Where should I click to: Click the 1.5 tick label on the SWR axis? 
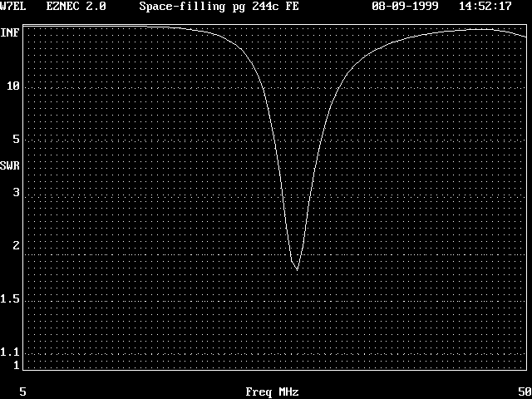click(x=10, y=299)
